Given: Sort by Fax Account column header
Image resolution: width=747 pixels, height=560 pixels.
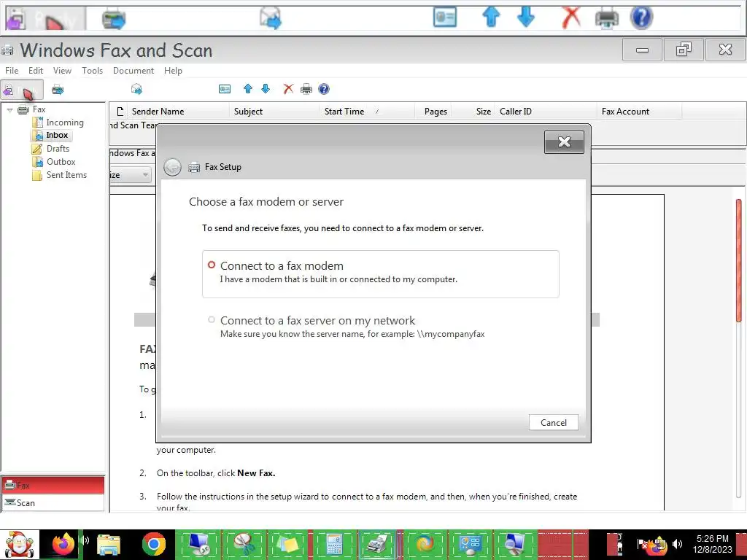Looking at the screenshot, I should [639, 112].
